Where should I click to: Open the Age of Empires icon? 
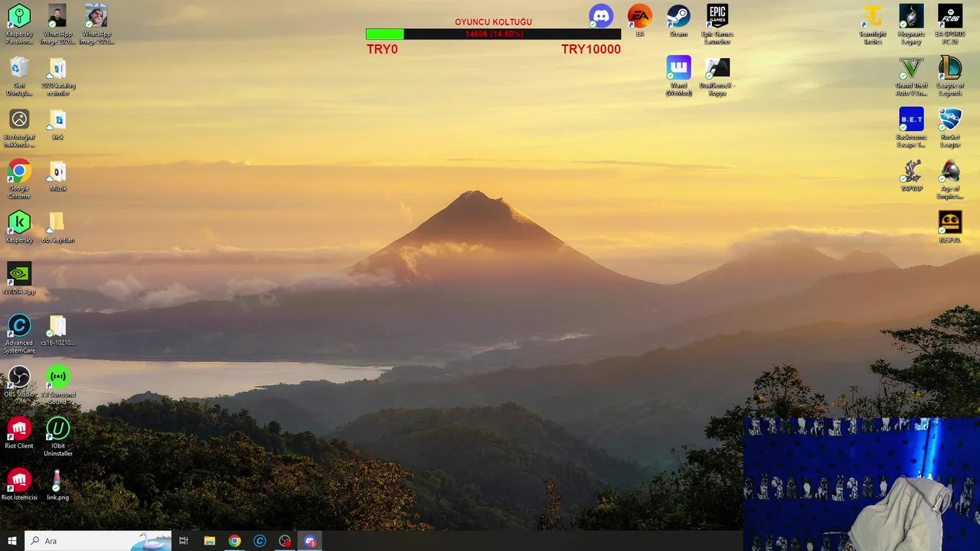[950, 179]
